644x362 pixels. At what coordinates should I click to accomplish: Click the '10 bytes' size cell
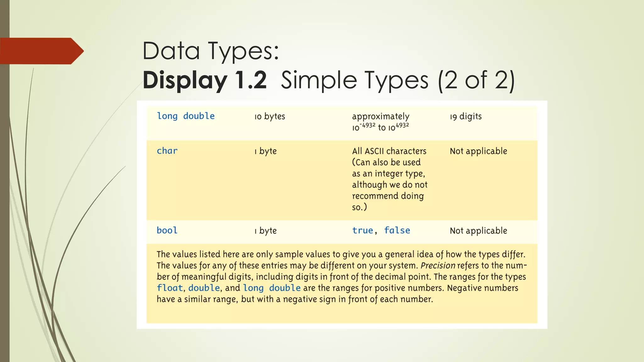(x=270, y=117)
